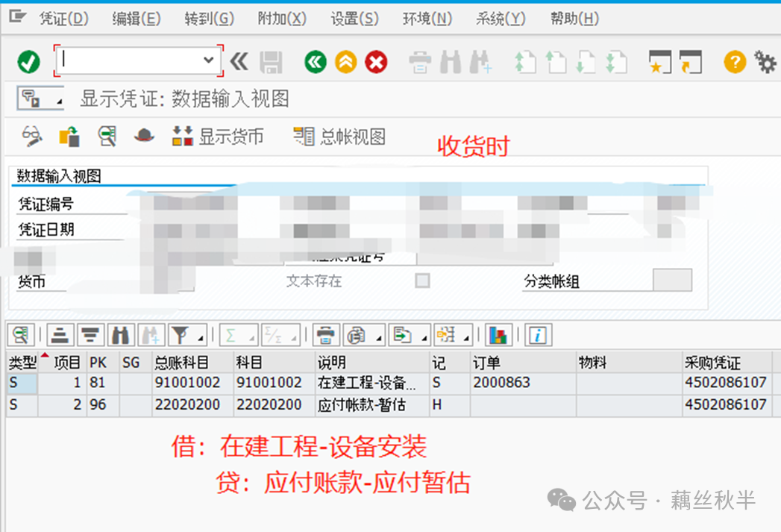
Task: Click the 订单 column header
Action: coord(523,362)
